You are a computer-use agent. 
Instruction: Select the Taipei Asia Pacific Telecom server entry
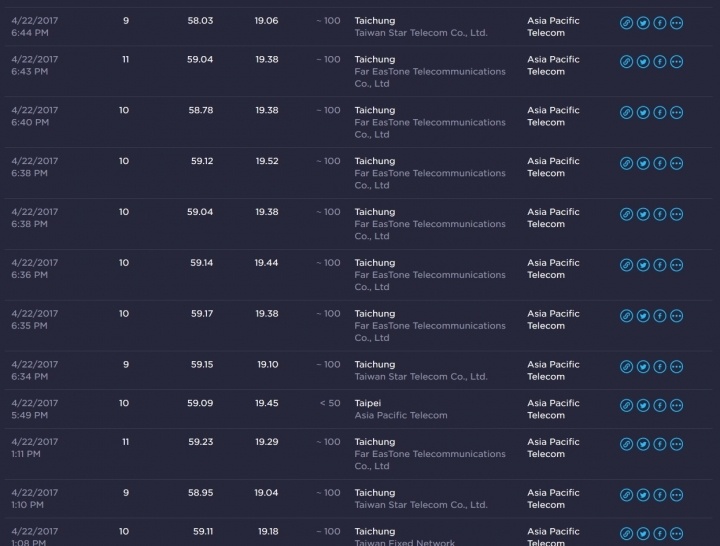401,409
